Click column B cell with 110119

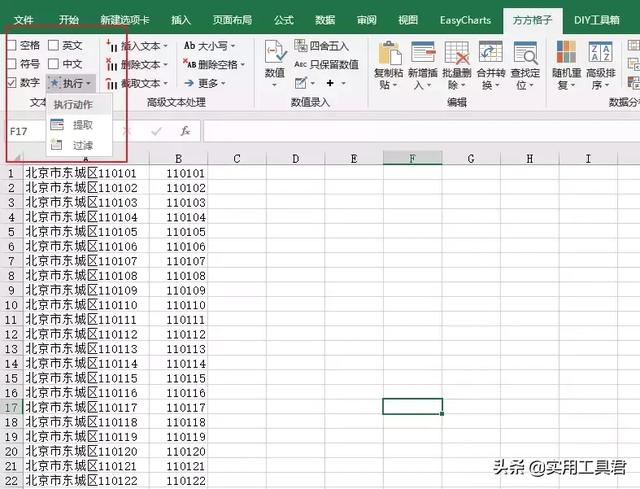tap(179, 436)
